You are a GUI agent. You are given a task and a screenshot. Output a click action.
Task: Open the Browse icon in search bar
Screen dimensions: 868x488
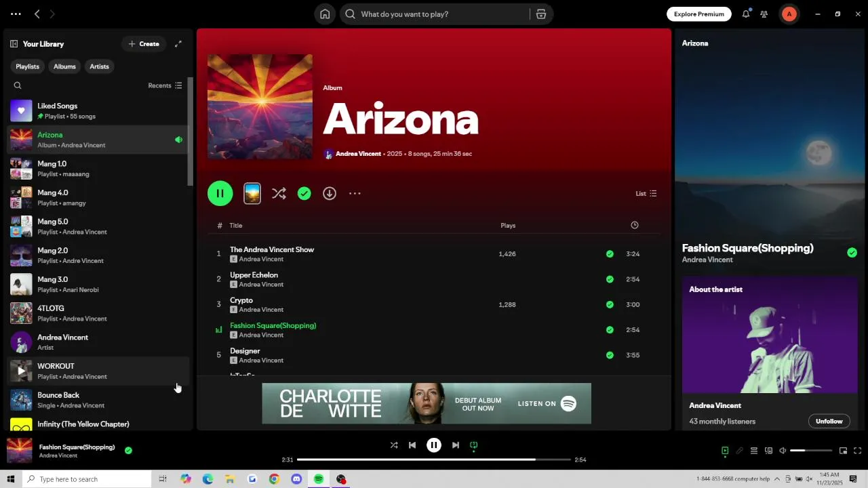point(541,14)
